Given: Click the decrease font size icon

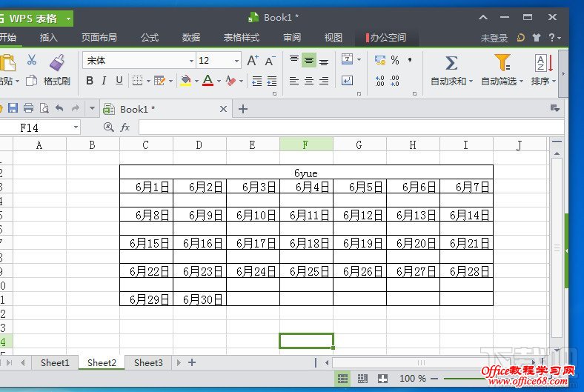Looking at the screenshot, I should [270, 60].
